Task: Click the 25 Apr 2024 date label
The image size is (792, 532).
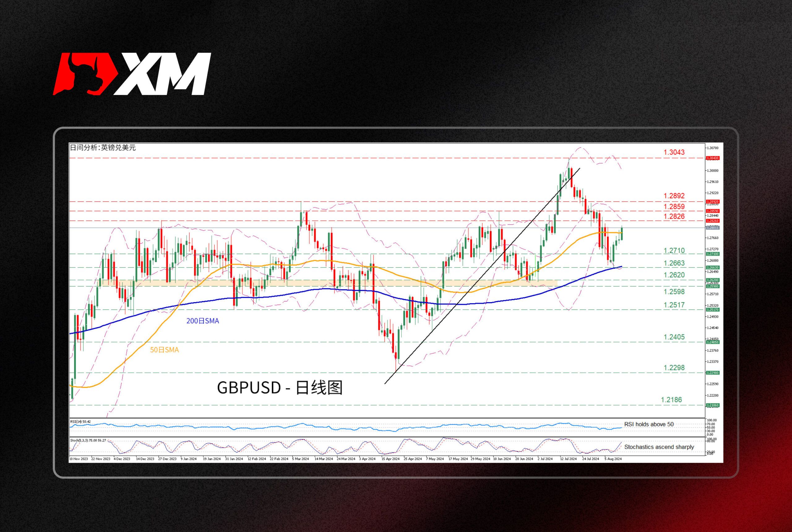Action: tap(413, 459)
